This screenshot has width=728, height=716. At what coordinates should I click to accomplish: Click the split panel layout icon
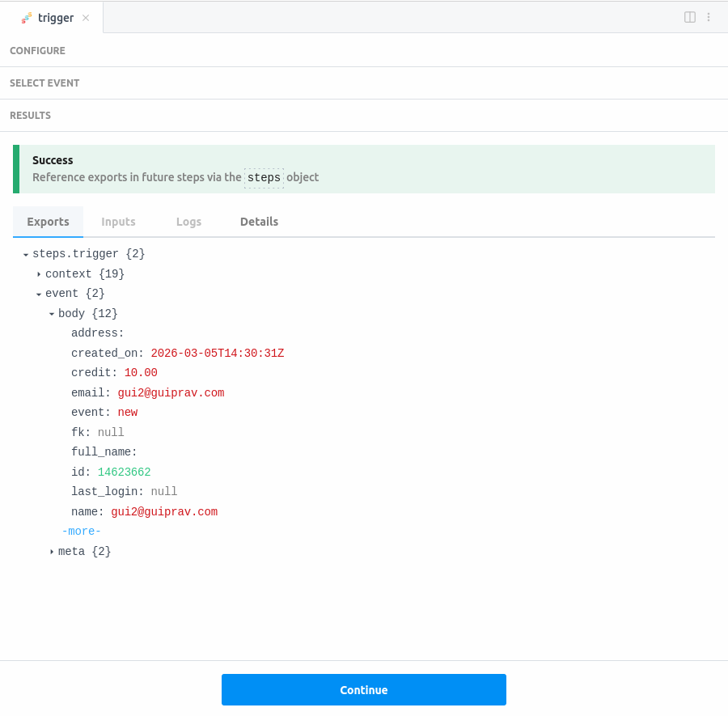click(690, 17)
